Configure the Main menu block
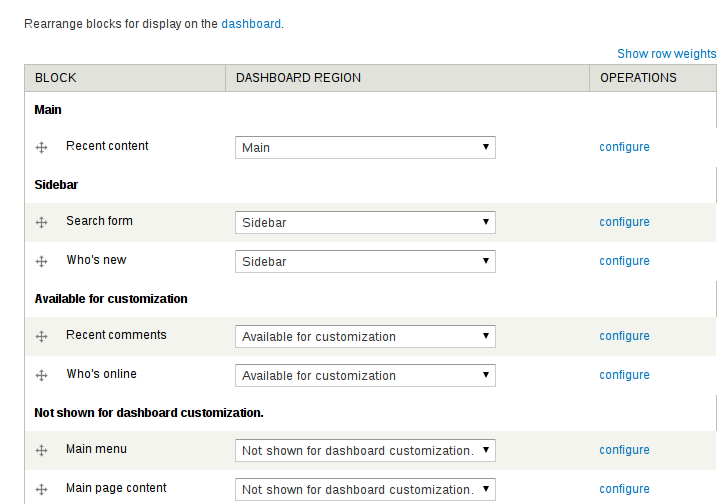Image resolution: width=726 pixels, height=504 pixels. click(624, 450)
